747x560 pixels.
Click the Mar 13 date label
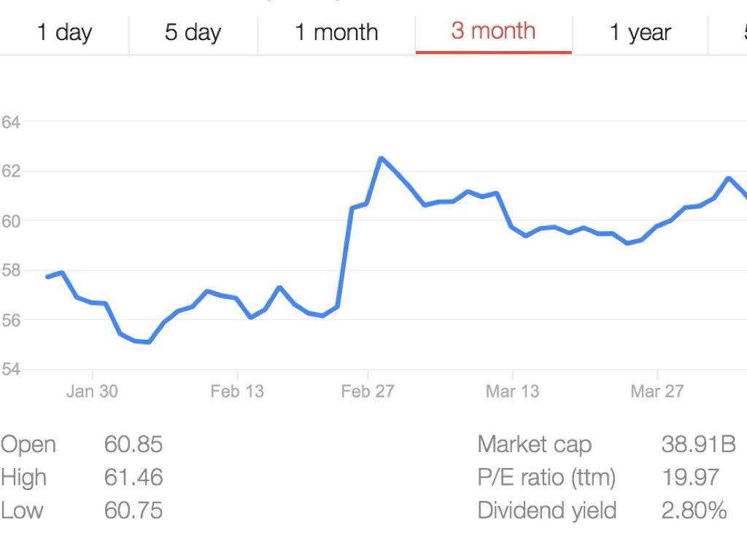(512, 392)
